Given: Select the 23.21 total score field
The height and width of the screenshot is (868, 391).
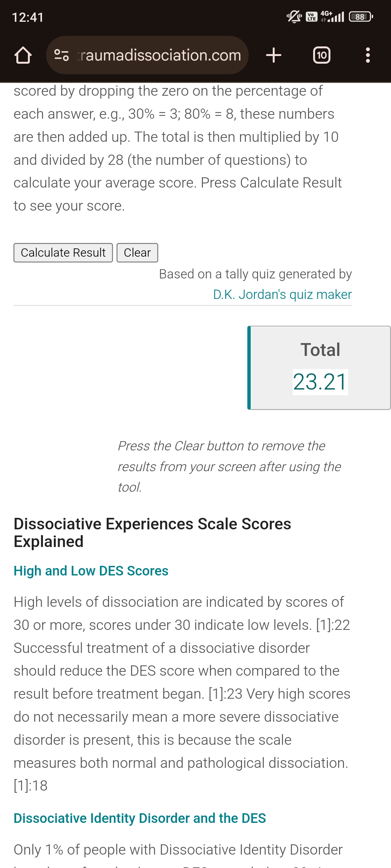Looking at the screenshot, I should (x=320, y=382).
